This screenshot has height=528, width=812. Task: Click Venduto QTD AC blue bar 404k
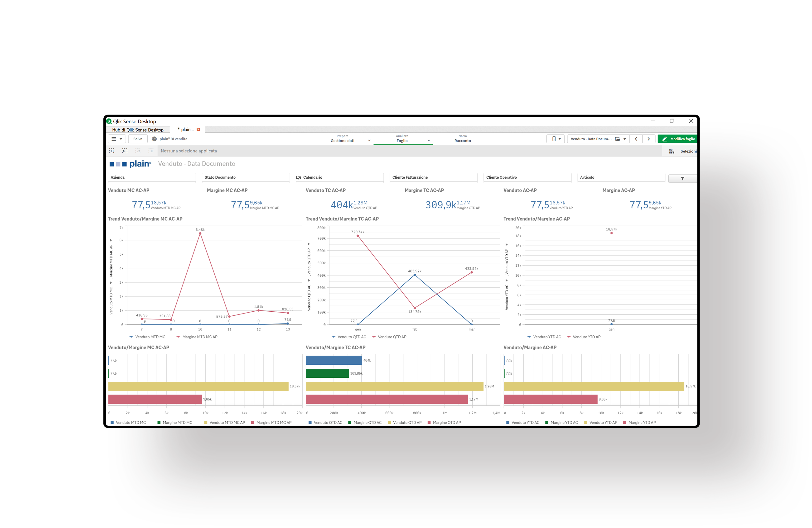point(334,360)
